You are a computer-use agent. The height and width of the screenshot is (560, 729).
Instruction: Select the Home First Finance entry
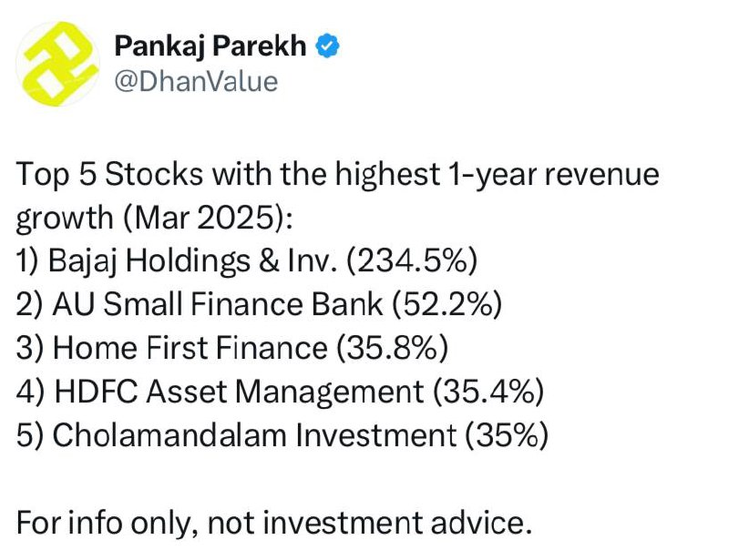(232, 348)
